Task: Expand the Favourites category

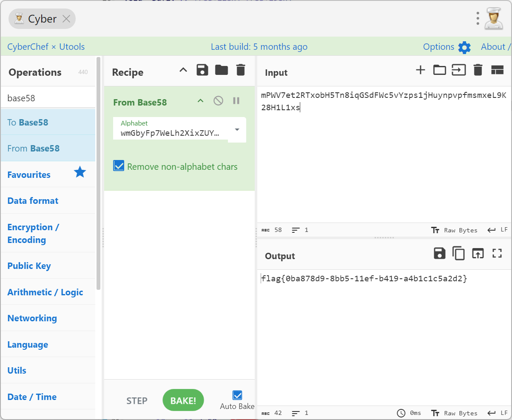Action: pos(48,174)
